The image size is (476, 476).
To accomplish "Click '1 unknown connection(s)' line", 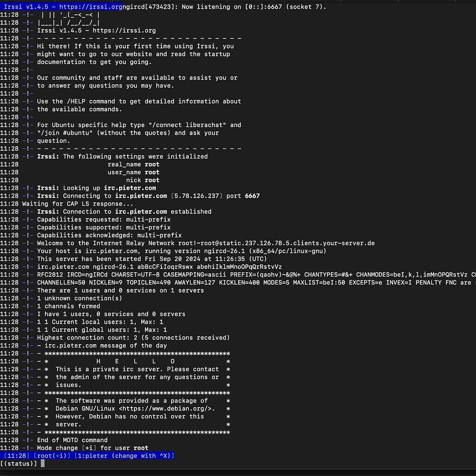I will [79, 299].
